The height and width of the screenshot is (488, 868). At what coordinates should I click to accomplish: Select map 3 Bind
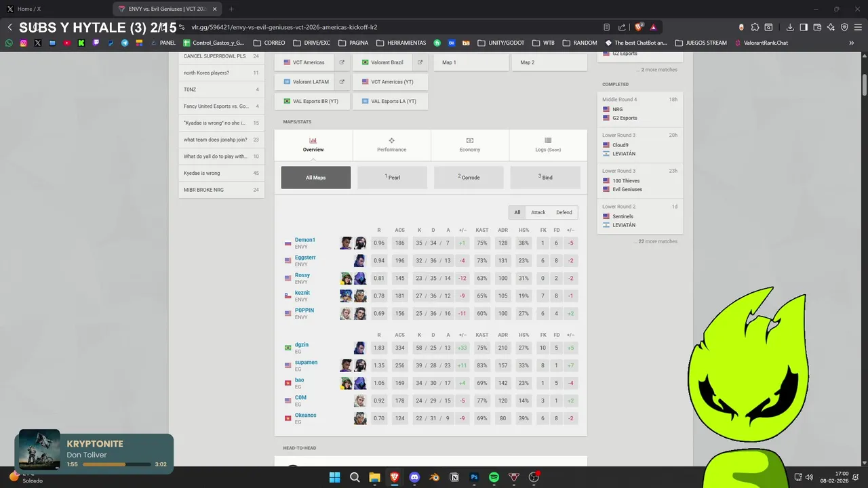click(545, 178)
